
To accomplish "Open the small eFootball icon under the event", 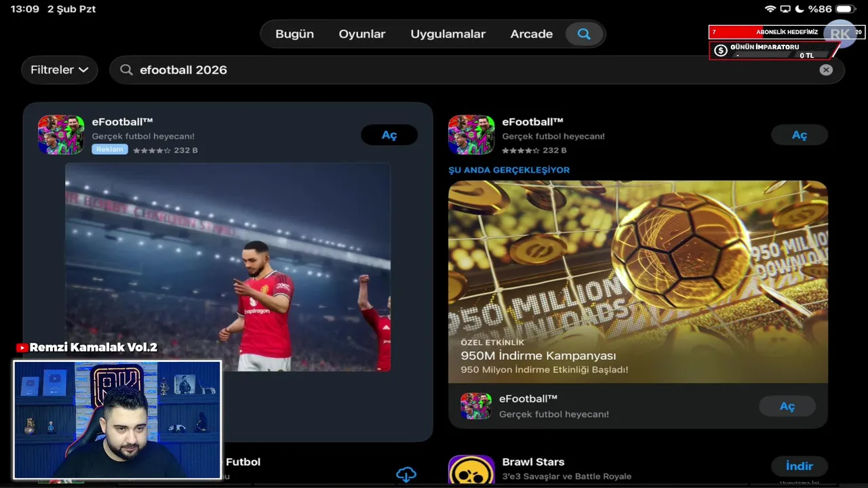I will (476, 406).
